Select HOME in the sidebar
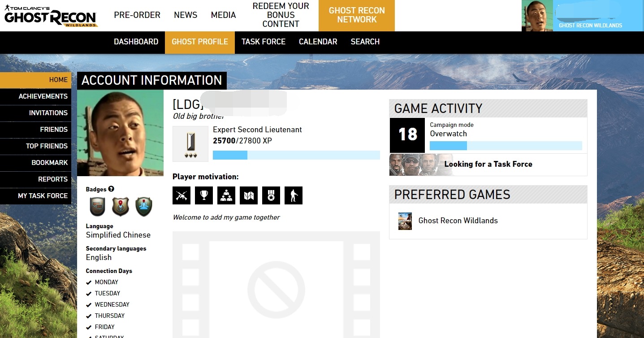This screenshot has width=644, height=338. [35, 80]
